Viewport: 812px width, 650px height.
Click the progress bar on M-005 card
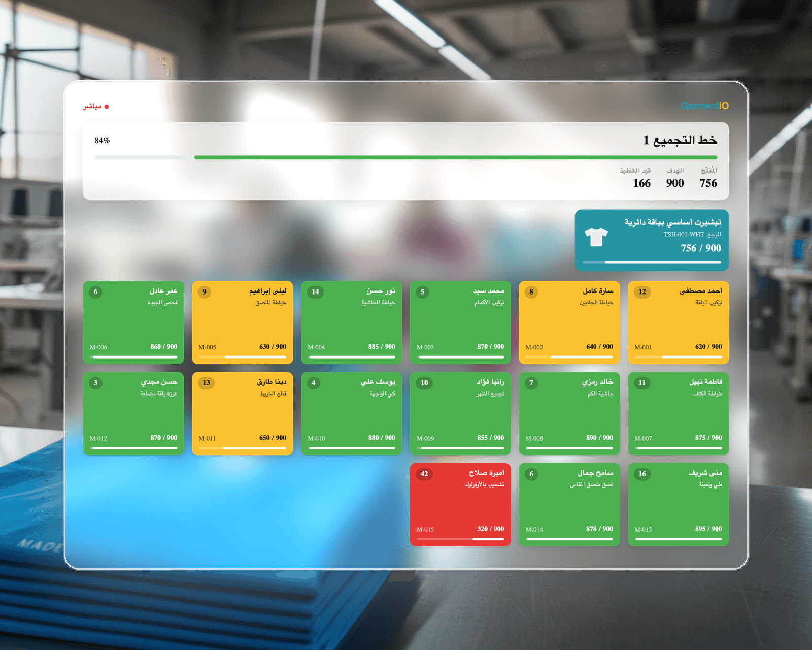coord(242,357)
